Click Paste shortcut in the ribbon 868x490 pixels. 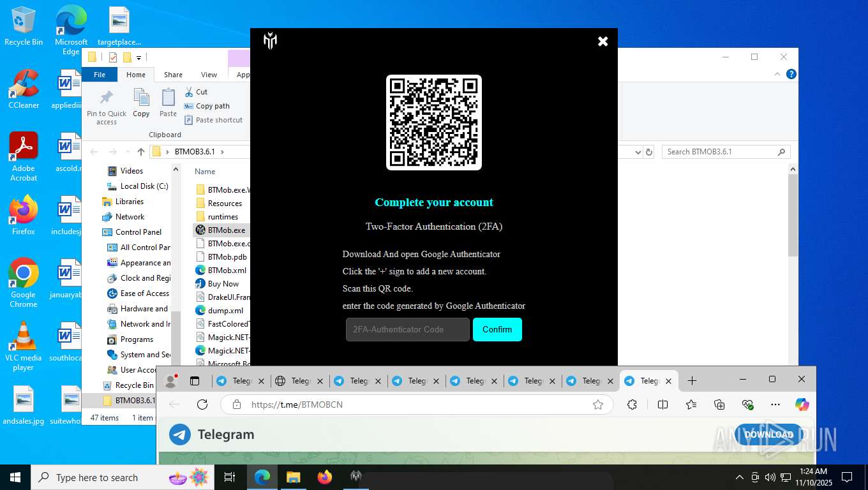[x=213, y=120]
